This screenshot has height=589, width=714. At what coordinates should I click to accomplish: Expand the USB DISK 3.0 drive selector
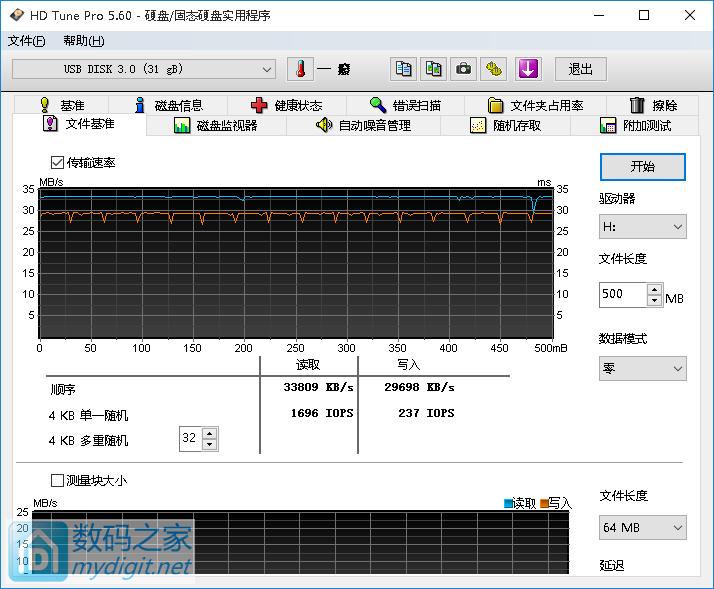pos(144,69)
